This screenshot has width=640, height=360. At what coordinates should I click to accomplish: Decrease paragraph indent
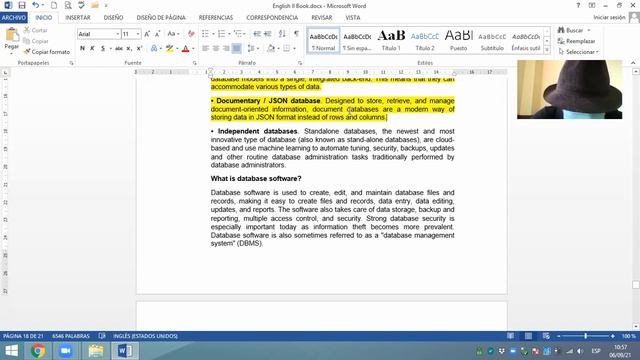click(x=257, y=33)
